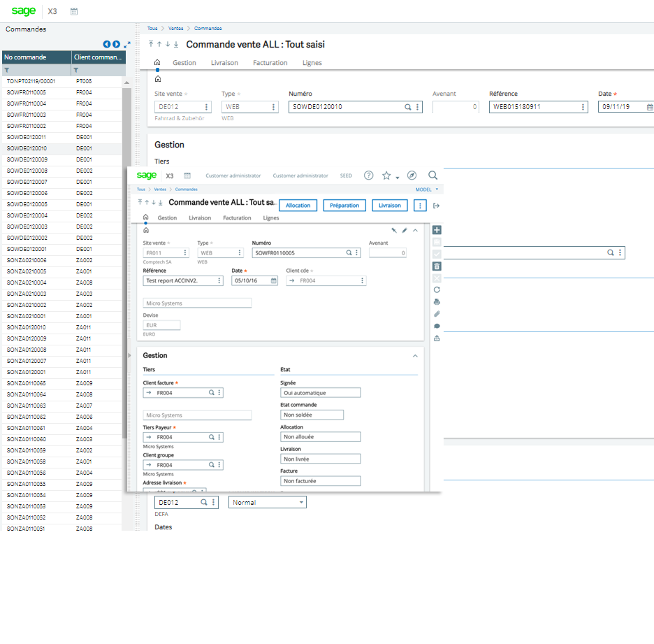Click the Client facture FR004 input field

[x=183, y=393]
